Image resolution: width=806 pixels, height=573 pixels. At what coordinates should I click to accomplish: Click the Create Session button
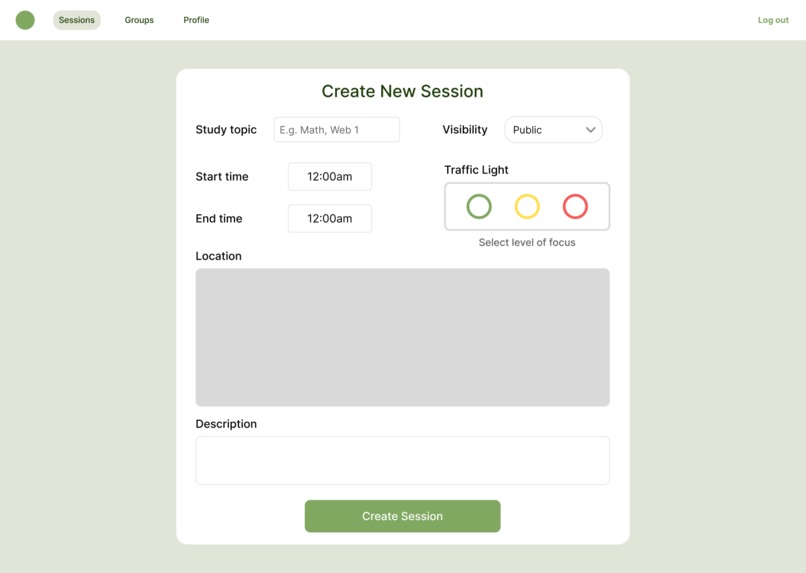point(402,516)
